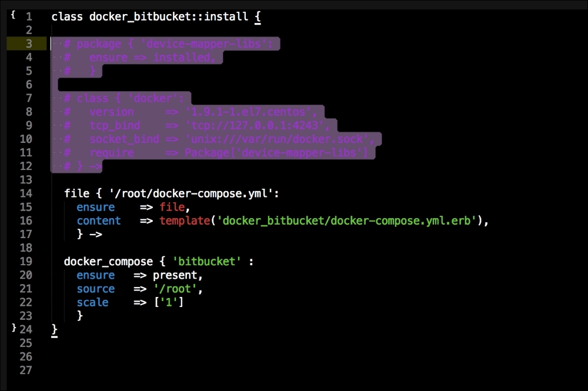588x391 pixels.
Task: Select line number 14 in the gutter
Action: [26, 193]
